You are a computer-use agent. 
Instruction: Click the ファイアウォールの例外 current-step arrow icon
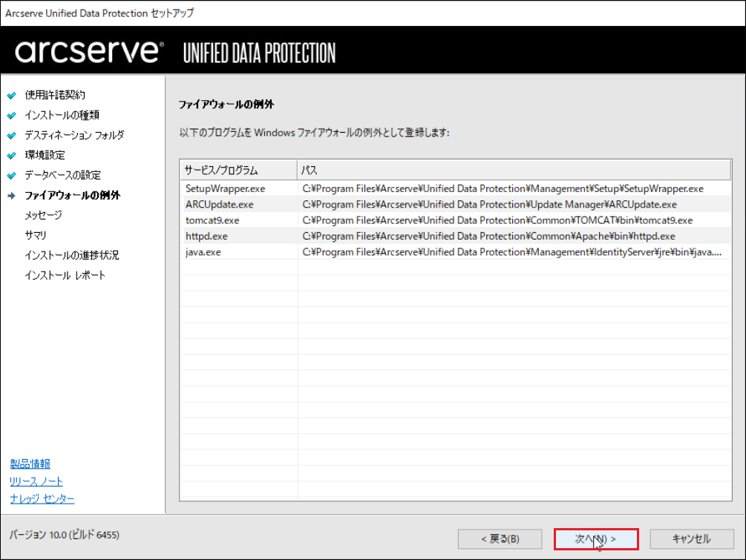pos(12,195)
